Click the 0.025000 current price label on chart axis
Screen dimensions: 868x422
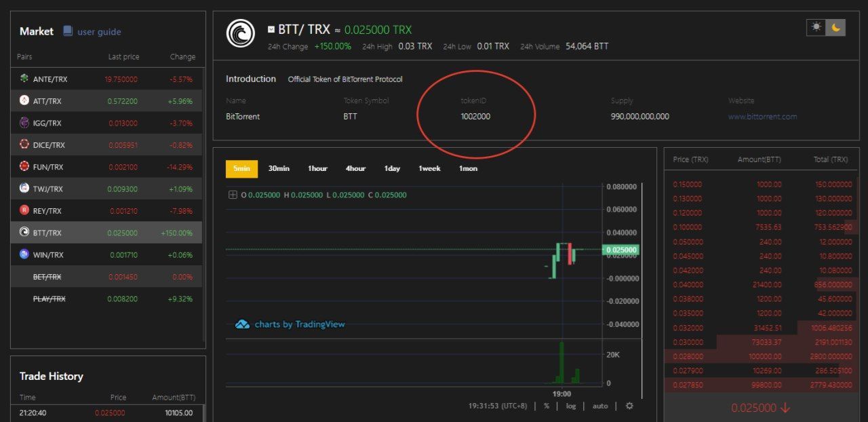(x=620, y=250)
